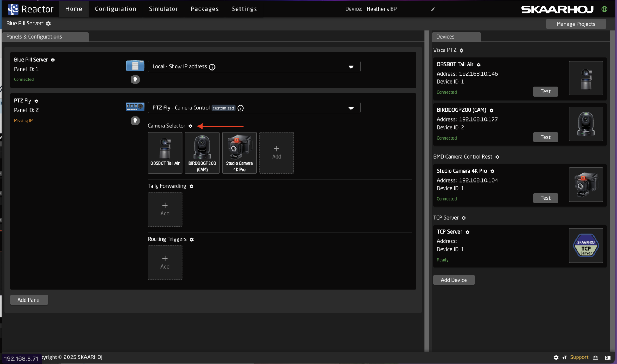617x364 pixels.
Task: Open the Simulator menu
Action: [x=163, y=9]
